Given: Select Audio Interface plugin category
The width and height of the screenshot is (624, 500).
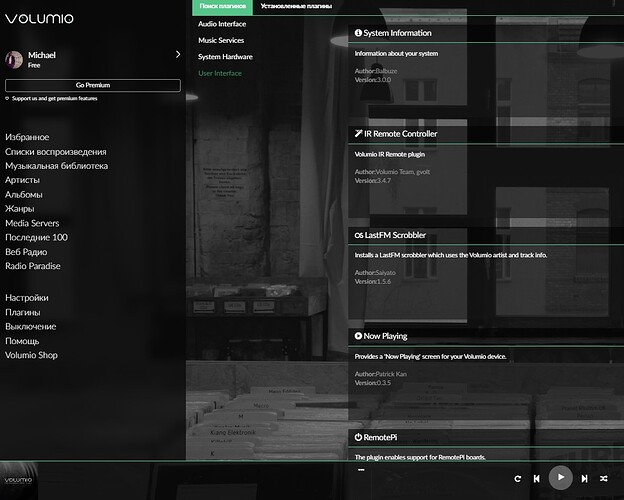Looking at the screenshot, I should point(222,24).
